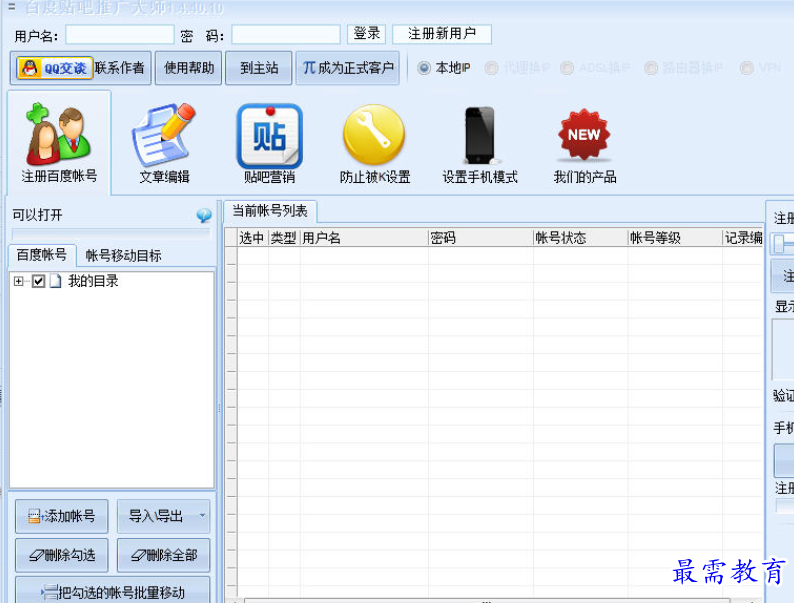Open 防止被K设置 wrench icon
The image size is (794, 603).
tap(375, 143)
